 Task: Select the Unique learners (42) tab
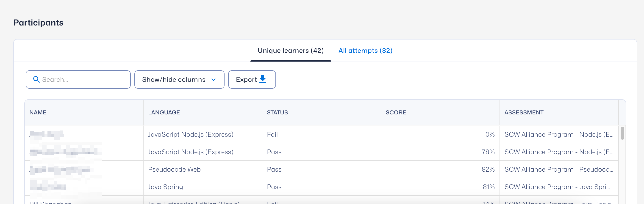coord(291,51)
